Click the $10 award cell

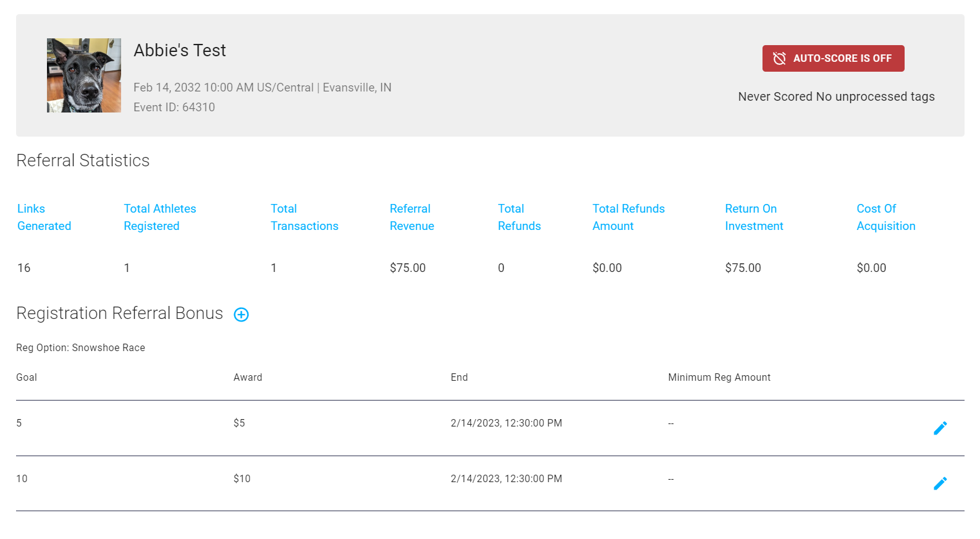242,478
